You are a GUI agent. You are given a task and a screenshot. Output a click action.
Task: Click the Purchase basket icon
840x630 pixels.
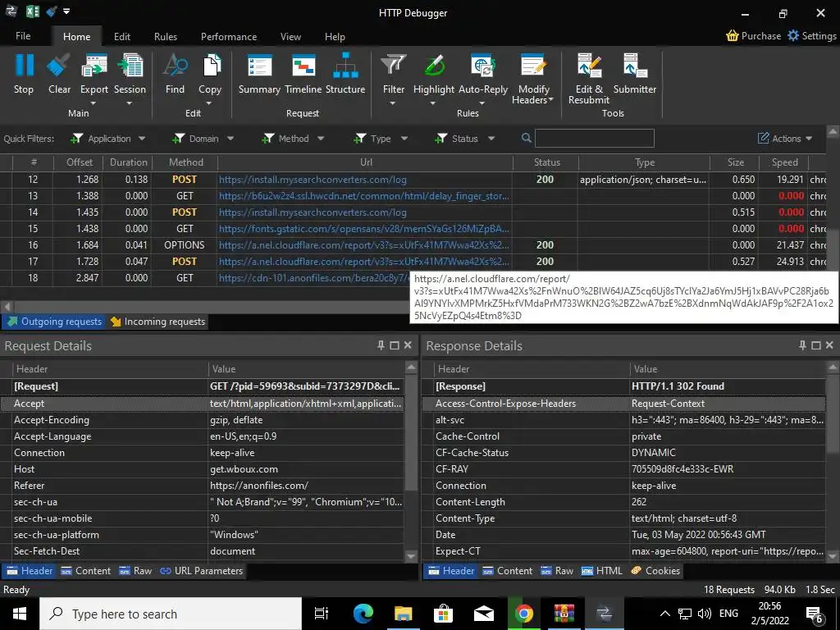point(732,36)
